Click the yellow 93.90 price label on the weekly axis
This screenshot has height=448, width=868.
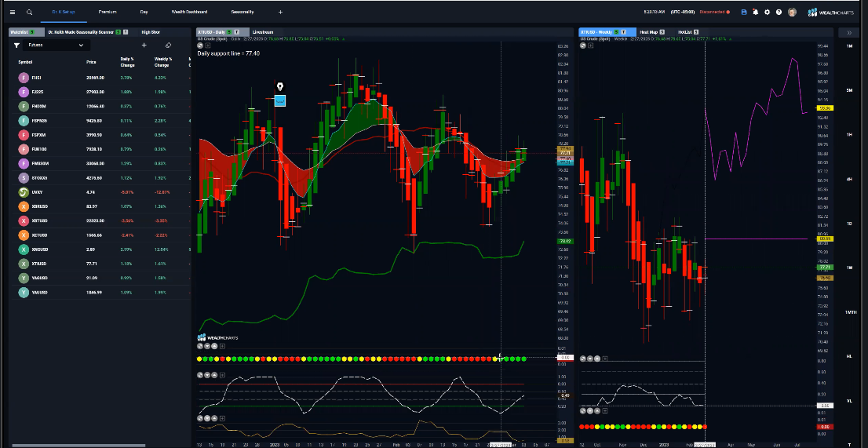[x=825, y=107]
